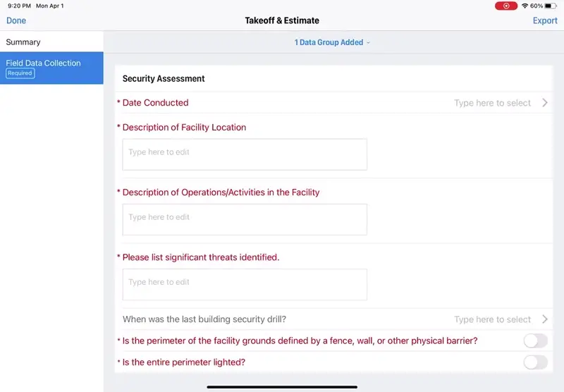This screenshot has height=392, width=564.
Task: Tap 'Description of Facility Location' label
Action: (x=184, y=128)
